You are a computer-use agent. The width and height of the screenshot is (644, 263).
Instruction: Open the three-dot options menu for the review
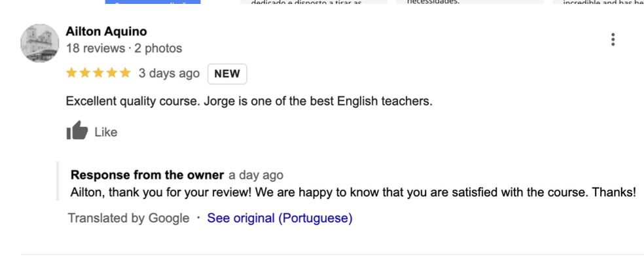point(613,40)
